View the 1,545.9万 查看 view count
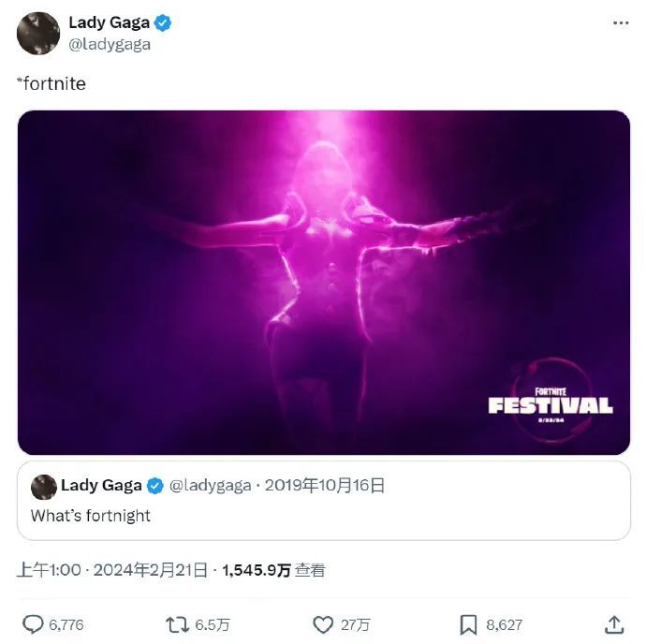The width and height of the screenshot is (646, 644). coord(273,570)
